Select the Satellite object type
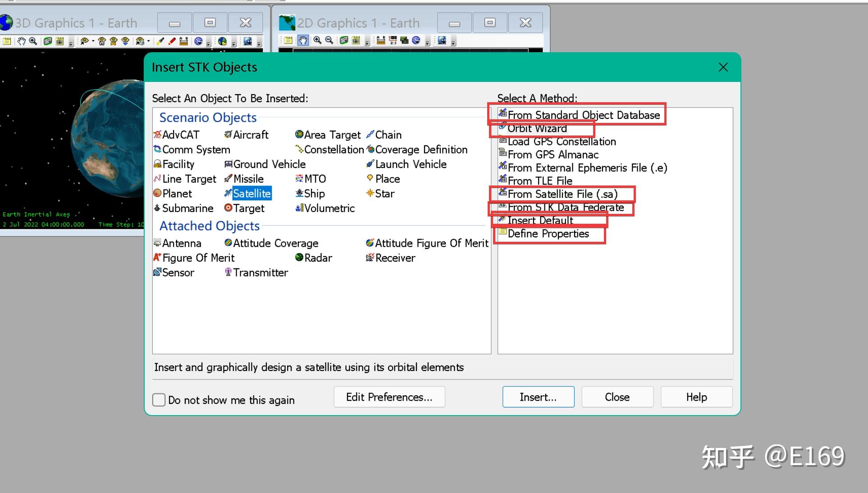The image size is (868, 493). [x=251, y=194]
